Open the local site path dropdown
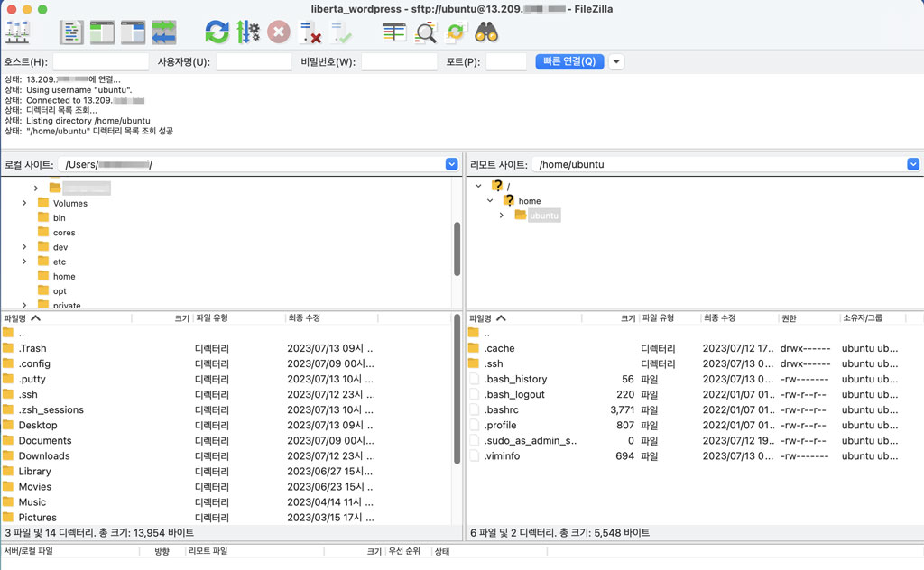Image resolution: width=924 pixels, height=570 pixels. pyautogui.click(x=451, y=164)
